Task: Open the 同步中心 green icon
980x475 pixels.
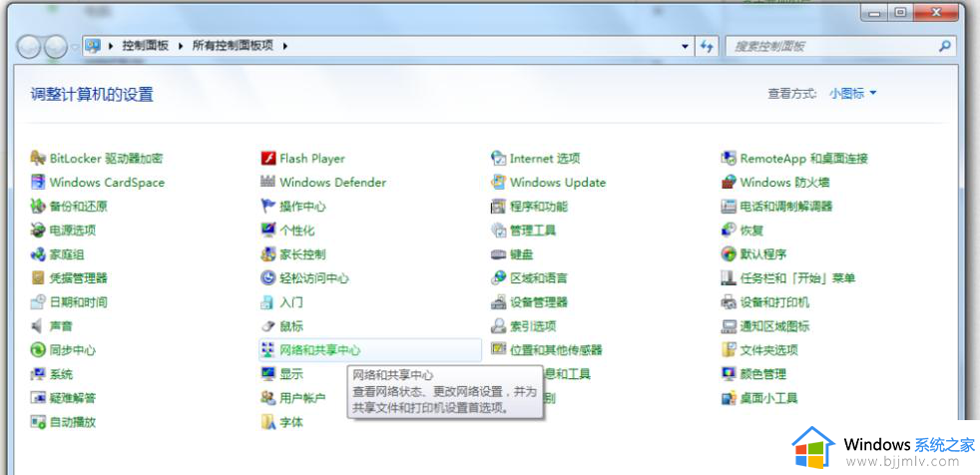Action: 39,350
